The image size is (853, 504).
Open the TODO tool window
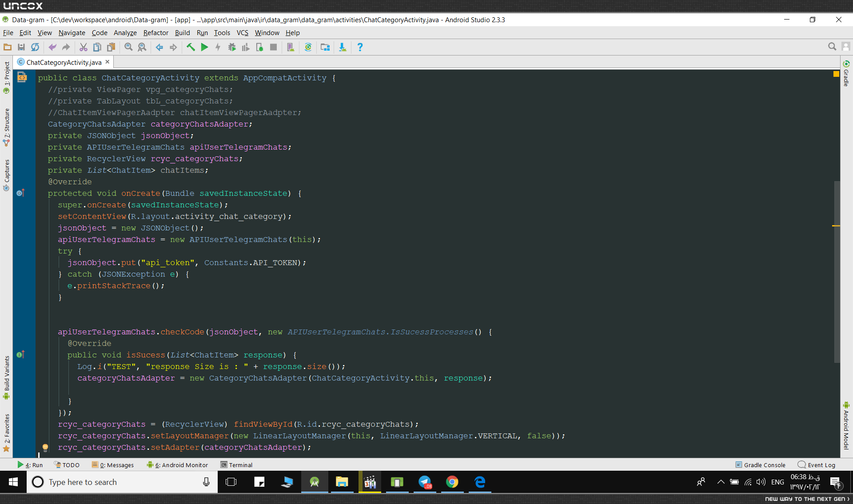(67, 465)
